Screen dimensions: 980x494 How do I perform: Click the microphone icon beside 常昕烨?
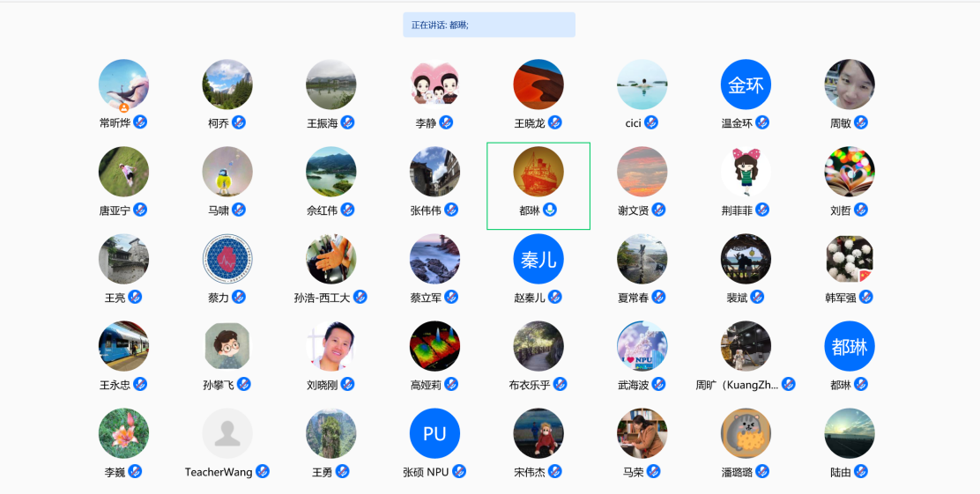[140, 122]
